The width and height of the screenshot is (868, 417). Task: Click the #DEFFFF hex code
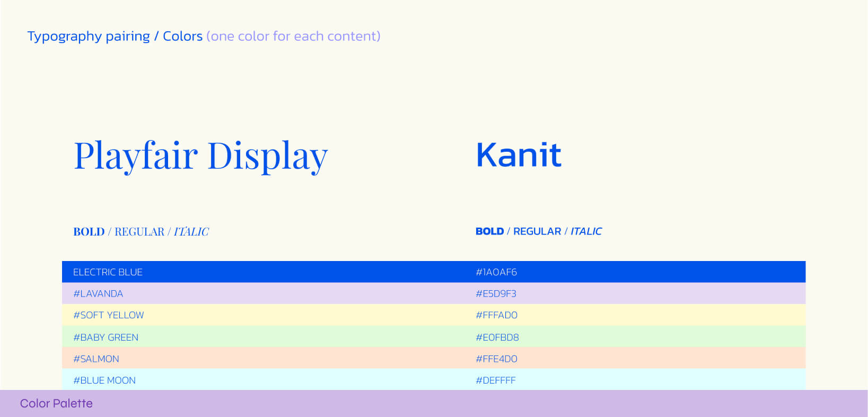pyautogui.click(x=496, y=380)
